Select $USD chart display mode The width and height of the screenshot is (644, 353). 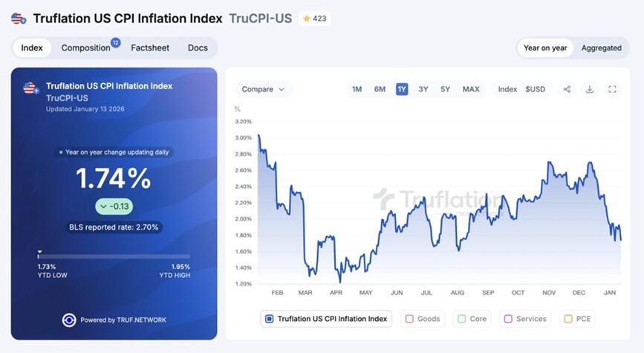point(535,89)
